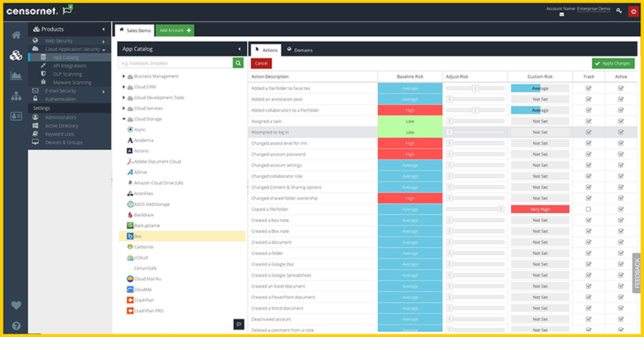Select the Box app in catalog
644x337 pixels.
(x=182, y=236)
